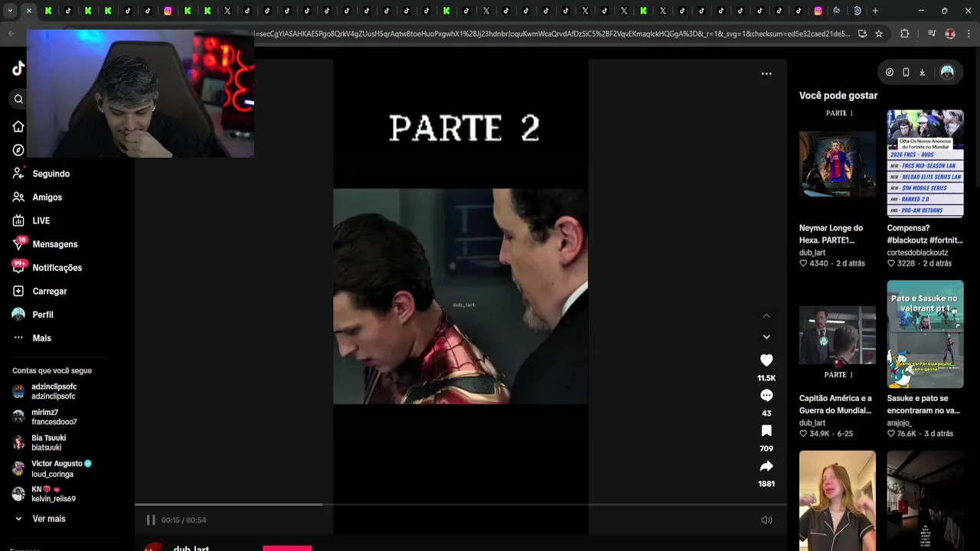The height and width of the screenshot is (551, 980).
Task: Share the video with arrow icon
Action: click(766, 466)
